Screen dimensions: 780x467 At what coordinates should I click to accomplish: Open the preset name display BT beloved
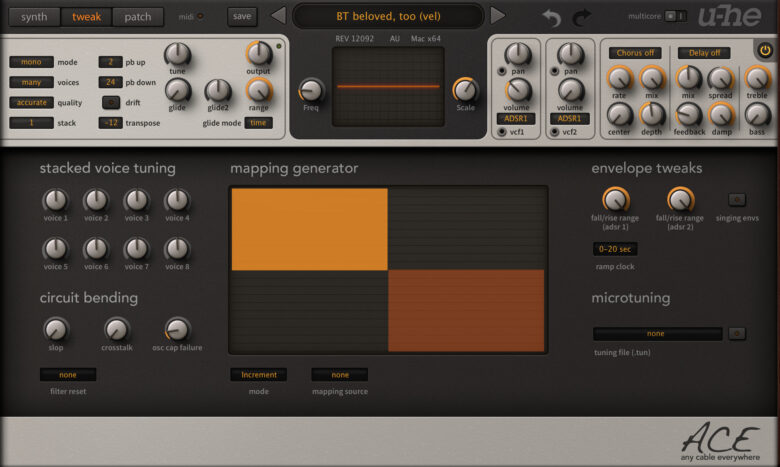pyautogui.click(x=388, y=16)
